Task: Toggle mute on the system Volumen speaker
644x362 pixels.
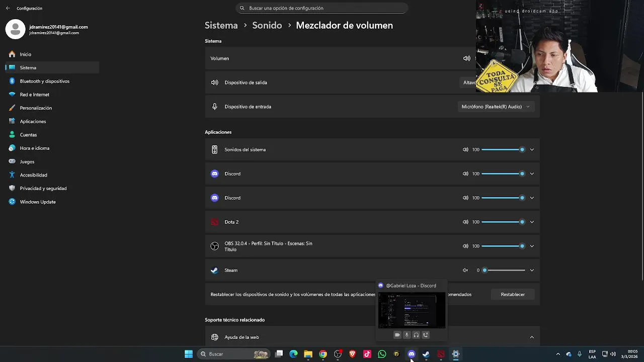Action: [x=467, y=58]
